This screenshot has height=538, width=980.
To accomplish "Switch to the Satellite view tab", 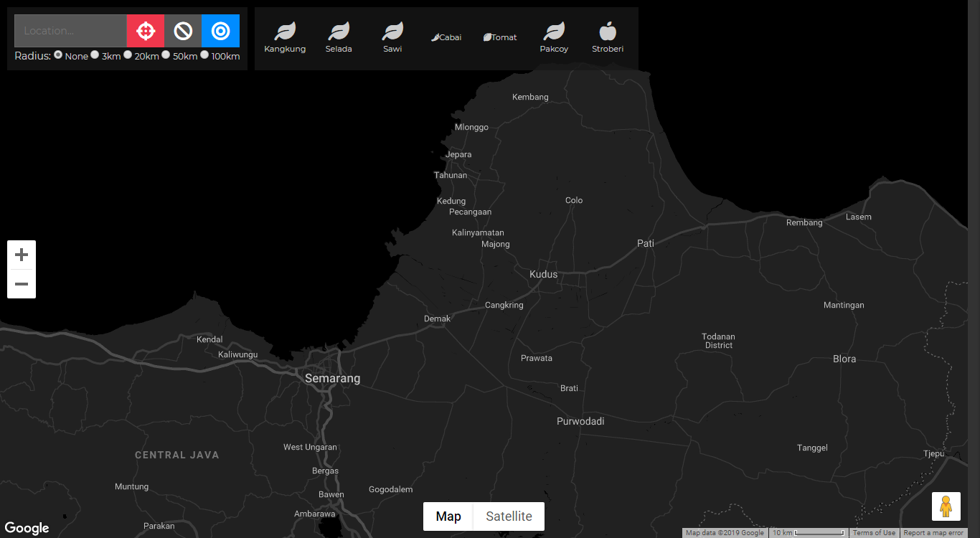I will point(509,516).
